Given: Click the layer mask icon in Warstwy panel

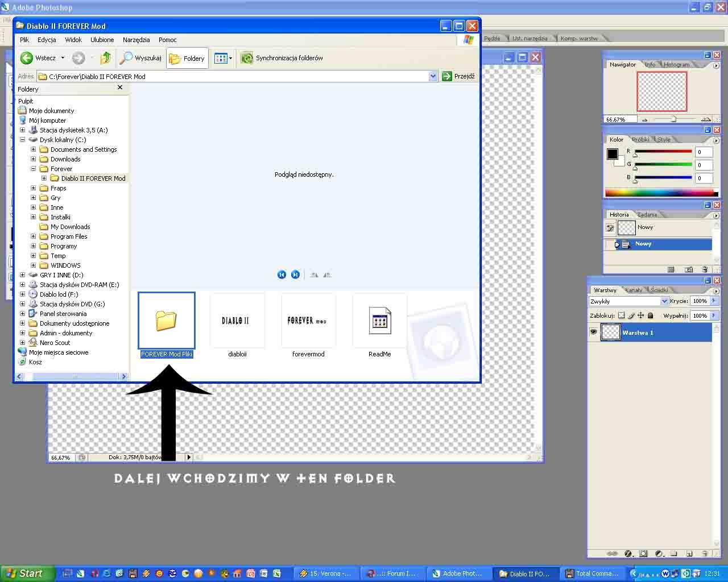Looking at the screenshot, I should (643, 554).
